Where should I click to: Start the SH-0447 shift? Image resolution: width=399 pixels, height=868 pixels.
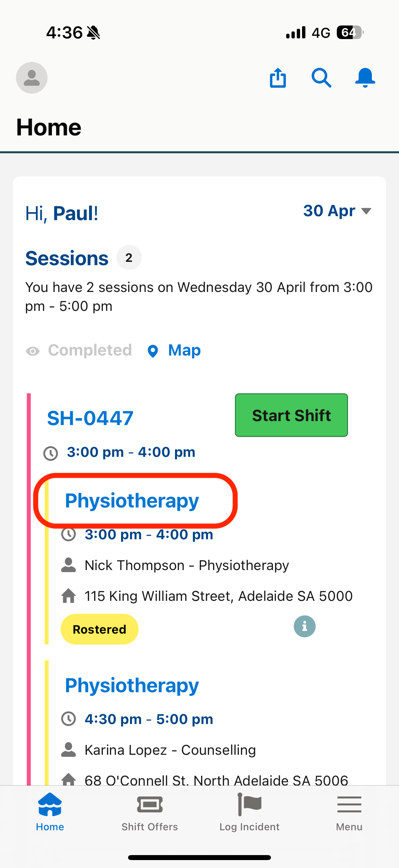291,415
